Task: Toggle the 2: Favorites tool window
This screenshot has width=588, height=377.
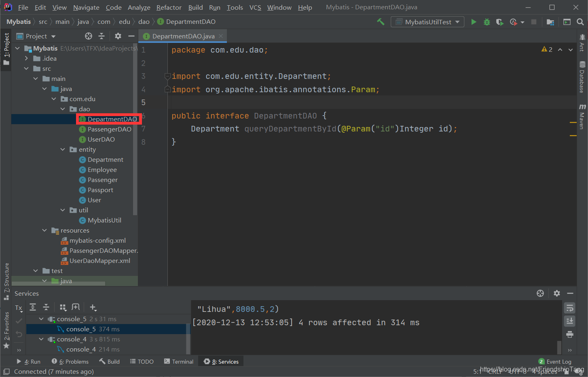Action: tap(6, 330)
